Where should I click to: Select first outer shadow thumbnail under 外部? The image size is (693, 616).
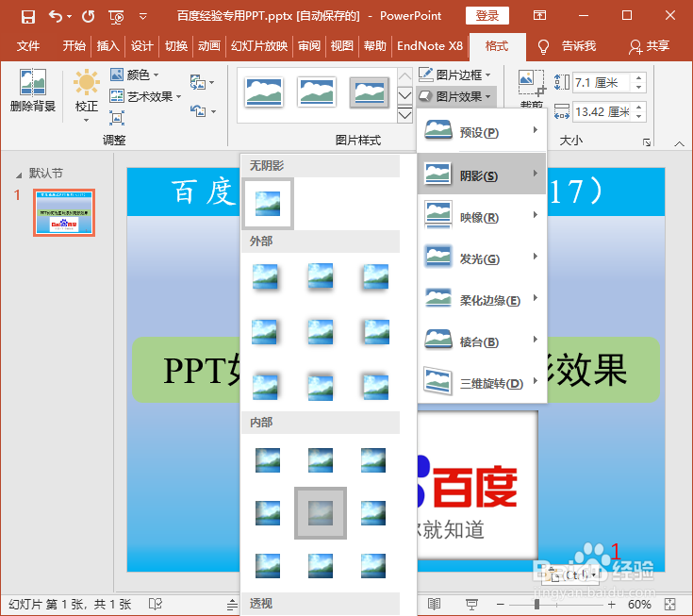265,276
